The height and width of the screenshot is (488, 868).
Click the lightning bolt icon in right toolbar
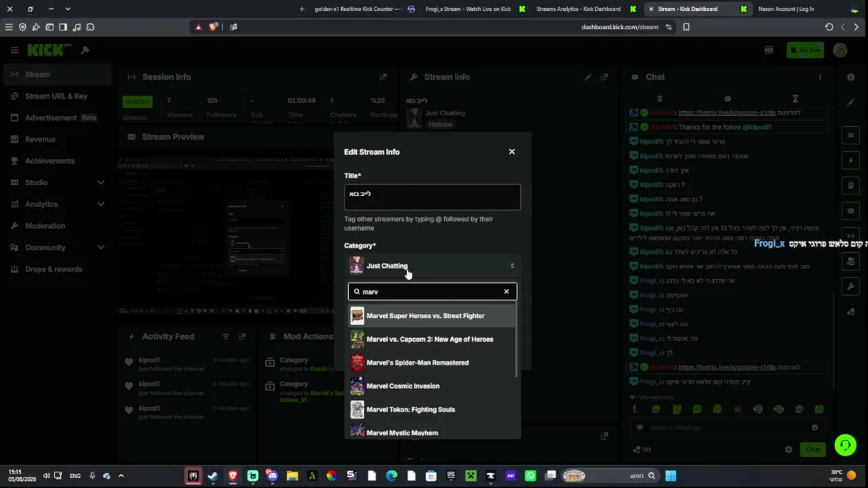tap(851, 161)
